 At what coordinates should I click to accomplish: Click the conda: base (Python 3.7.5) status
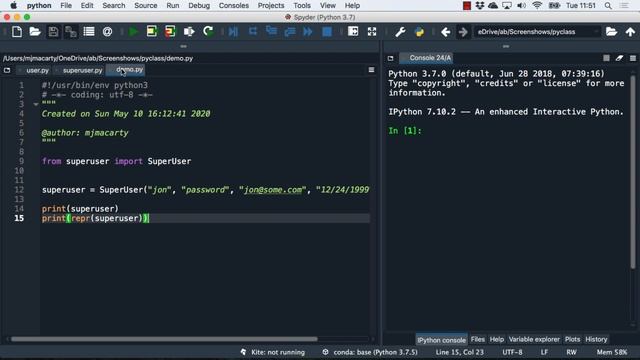coord(370,352)
